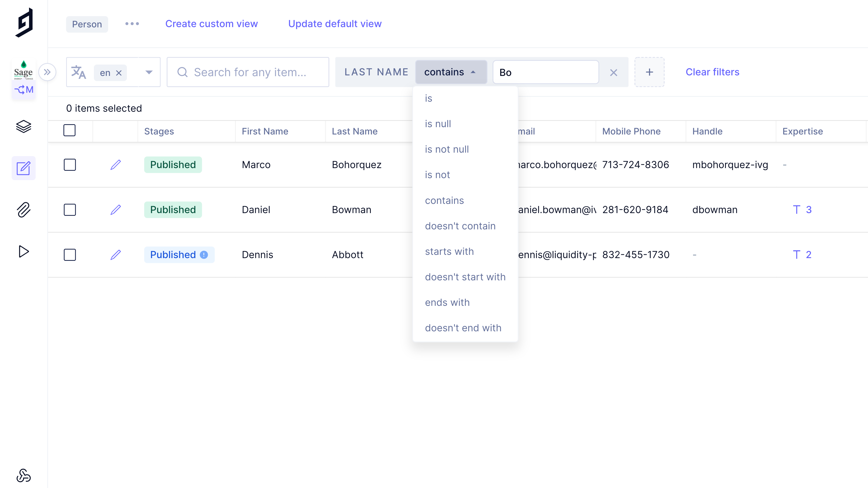868x488 pixels.
Task: Expand sidebar with double chevron button
Action: coord(47,72)
